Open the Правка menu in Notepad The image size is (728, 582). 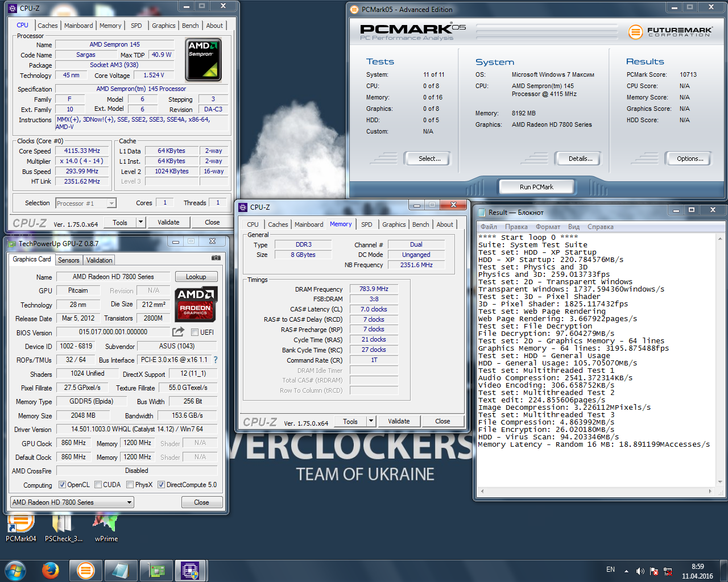[516, 227]
